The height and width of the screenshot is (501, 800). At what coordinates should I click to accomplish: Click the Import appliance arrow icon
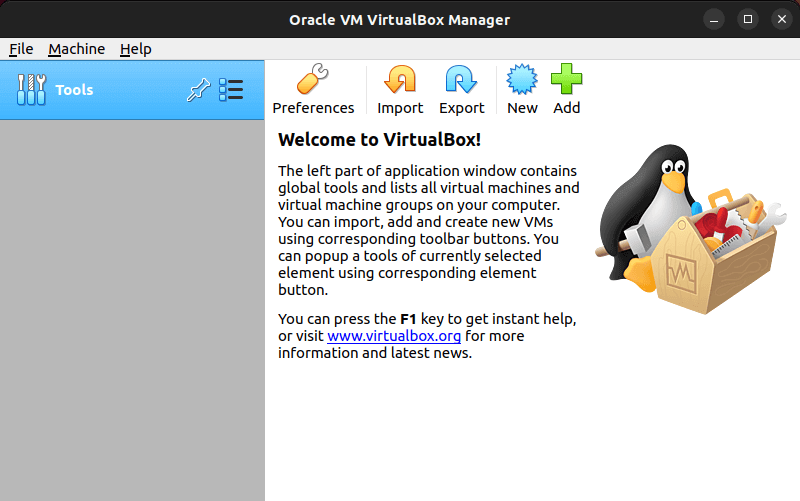[400, 79]
